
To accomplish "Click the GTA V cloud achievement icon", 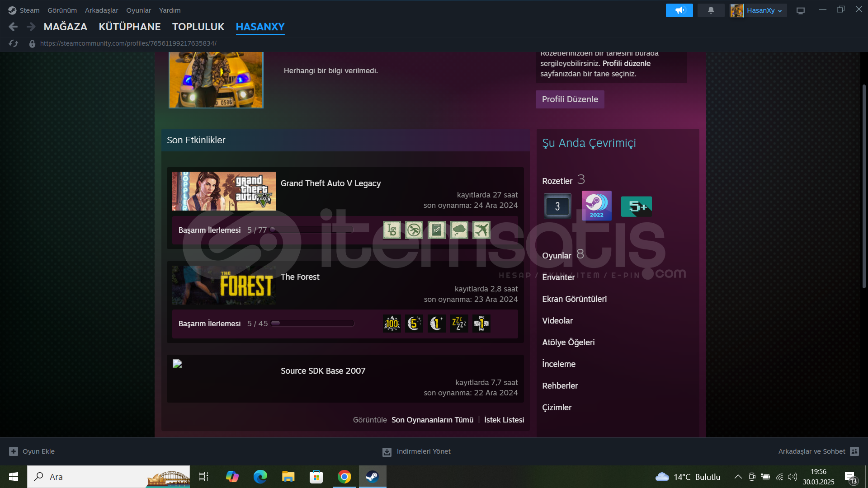I will point(459,230).
